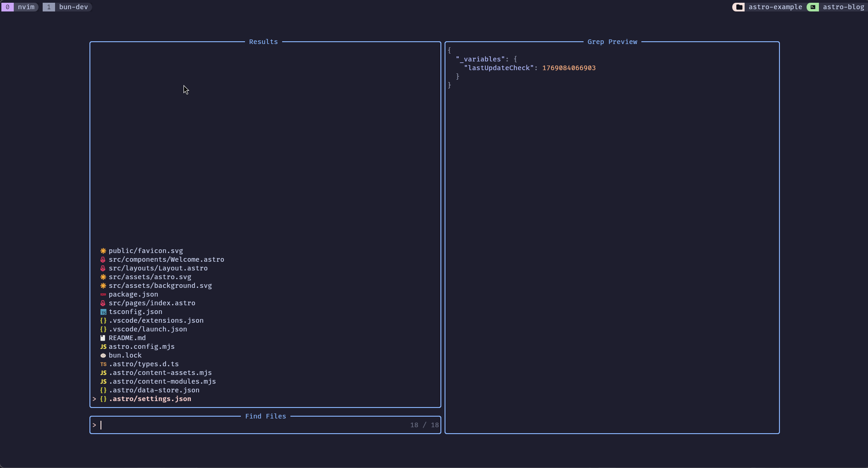The width and height of the screenshot is (868, 468).
Task: Click the bun icon next to bun.lock
Action: pos(103,355)
